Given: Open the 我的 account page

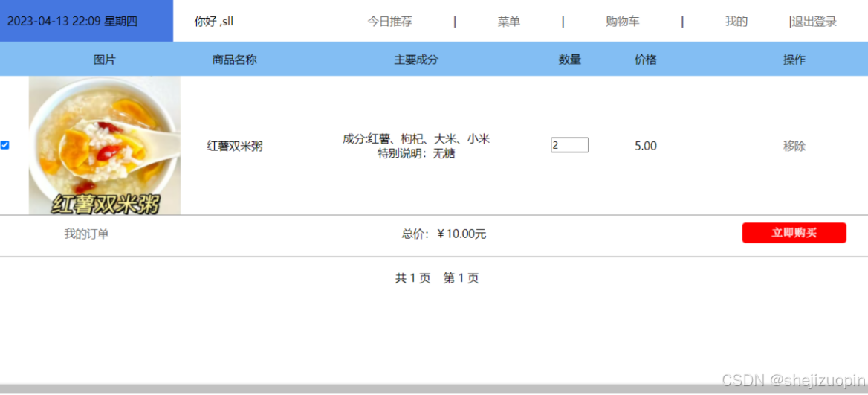Looking at the screenshot, I should click(736, 22).
